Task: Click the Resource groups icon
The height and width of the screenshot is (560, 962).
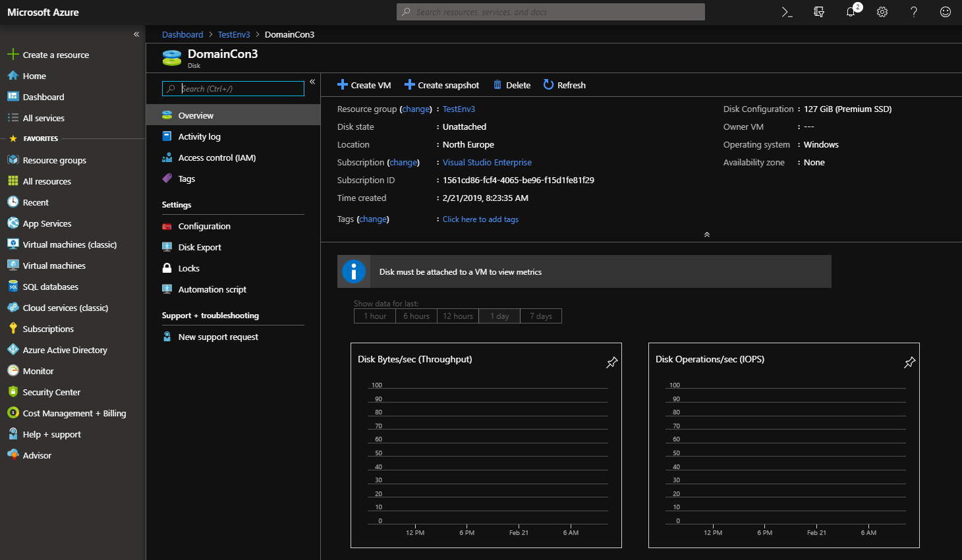Action: point(13,160)
